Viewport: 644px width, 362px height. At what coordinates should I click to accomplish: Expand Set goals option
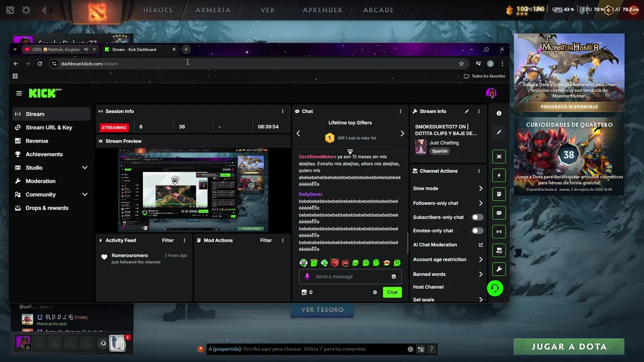[x=480, y=300]
